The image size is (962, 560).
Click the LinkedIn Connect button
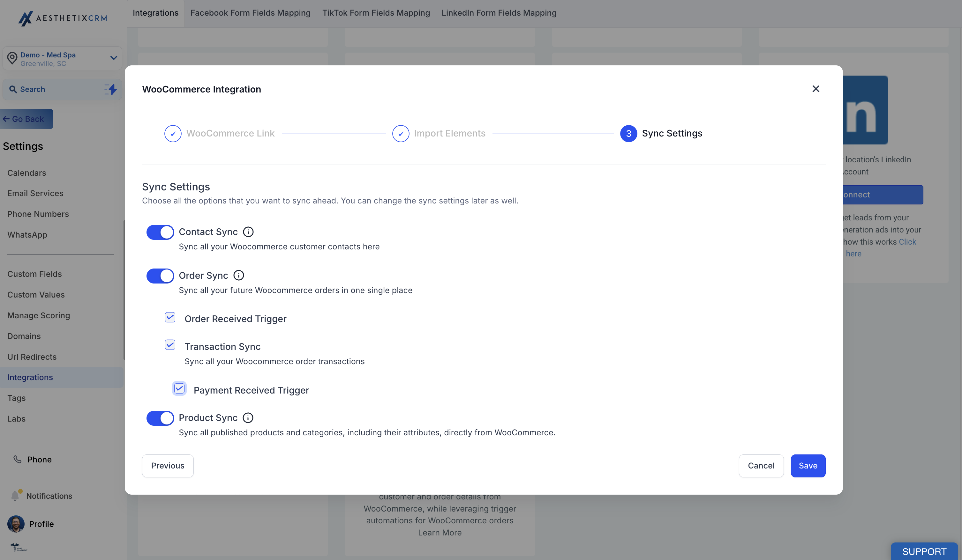click(883, 195)
